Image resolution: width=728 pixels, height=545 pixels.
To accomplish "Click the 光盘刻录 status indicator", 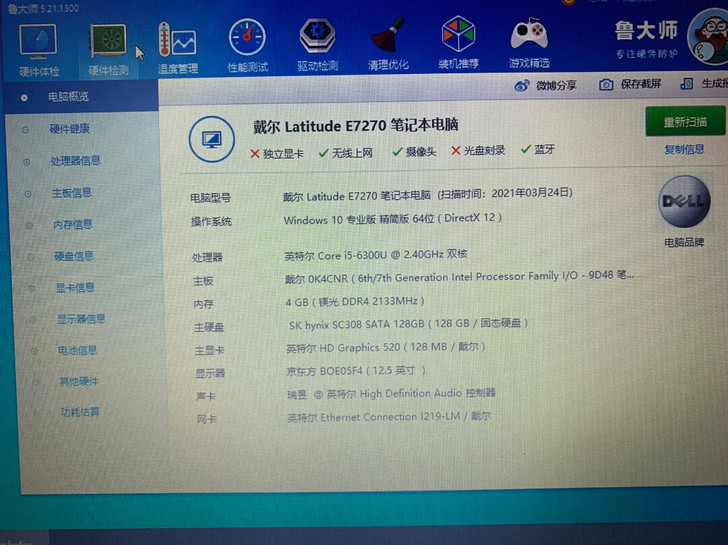I will (478, 150).
